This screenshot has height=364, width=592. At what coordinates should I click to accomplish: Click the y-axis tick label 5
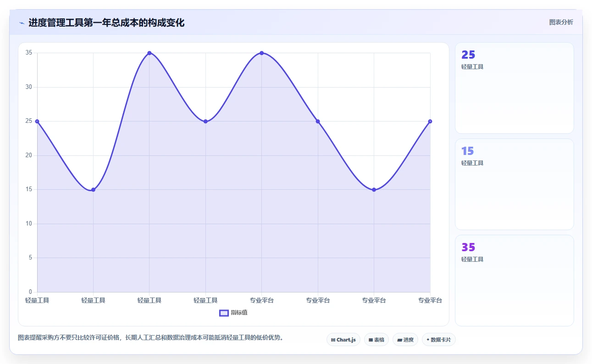pyautogui.click(x=30, y=258)
